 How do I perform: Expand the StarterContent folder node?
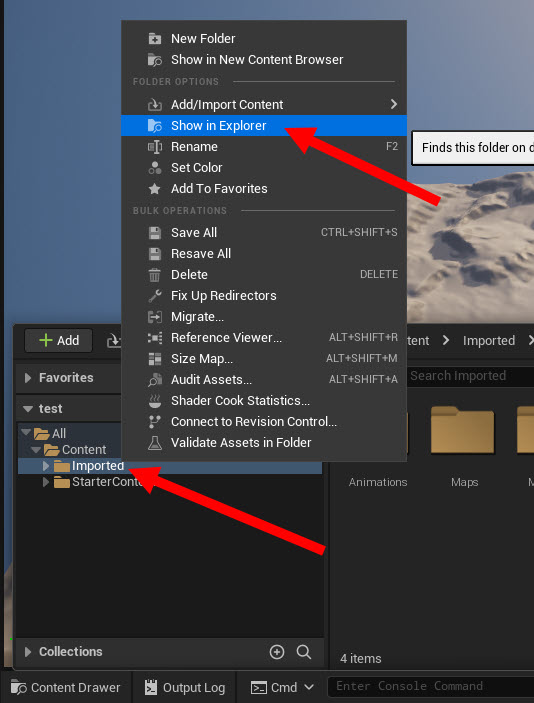coord(45,482)
